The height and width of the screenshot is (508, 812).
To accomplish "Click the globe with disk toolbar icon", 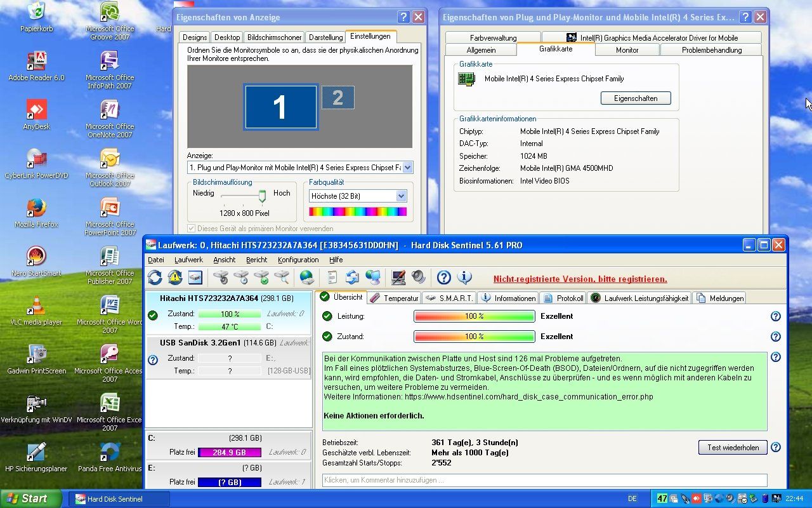I will click(307, 277).
